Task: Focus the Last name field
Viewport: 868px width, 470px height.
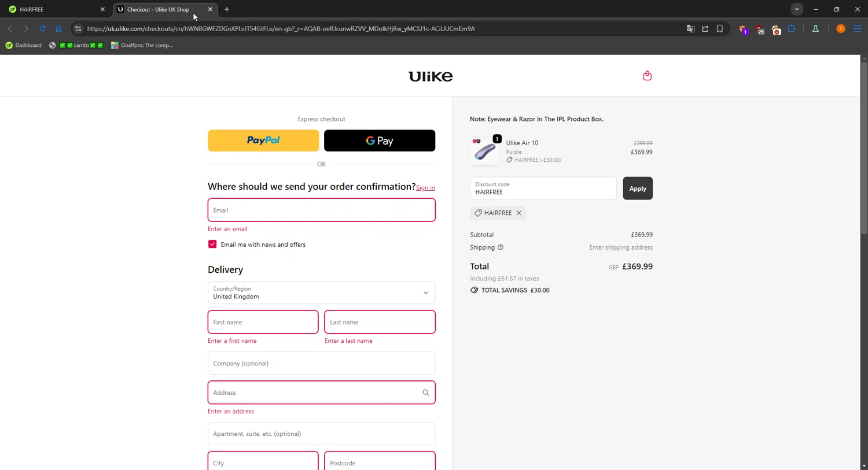Action: click(380, 322)
